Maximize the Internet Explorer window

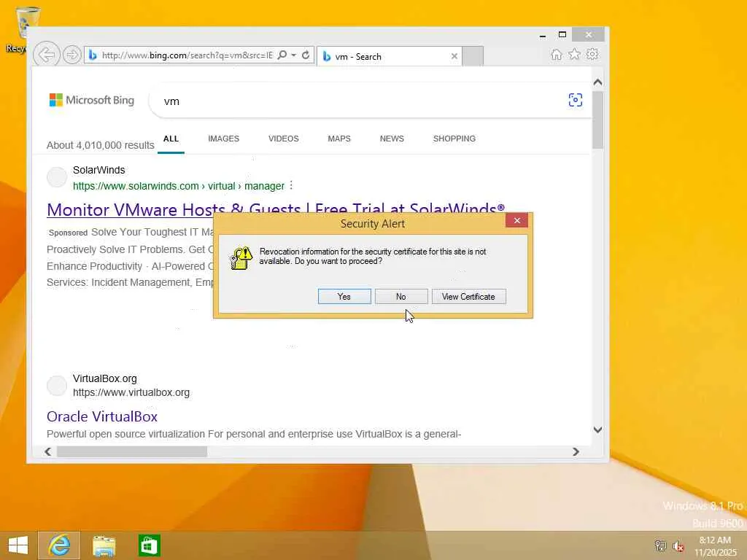point(562,35)
